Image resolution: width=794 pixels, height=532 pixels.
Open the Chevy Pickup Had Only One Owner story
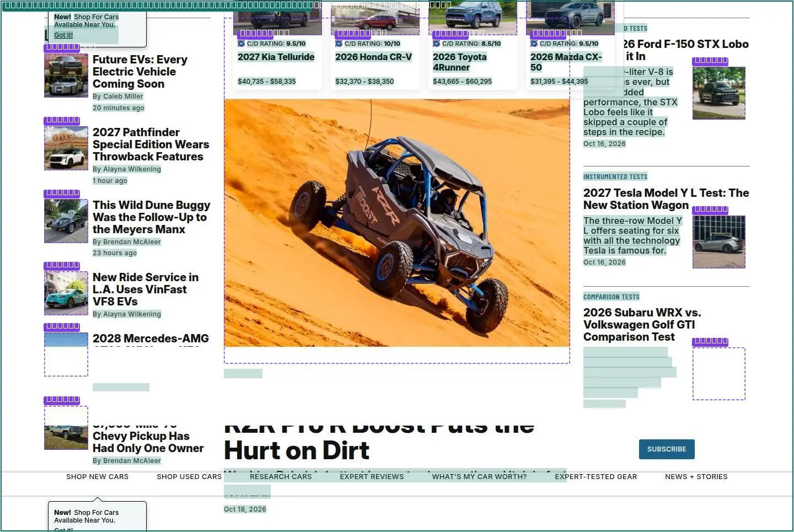tap(148, 439)
